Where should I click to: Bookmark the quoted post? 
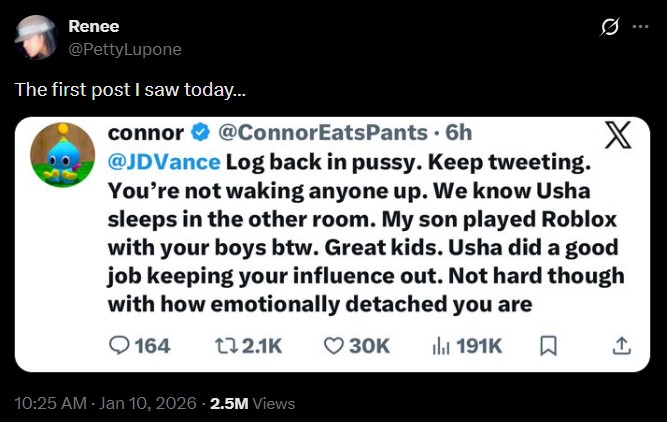(548, 345)
